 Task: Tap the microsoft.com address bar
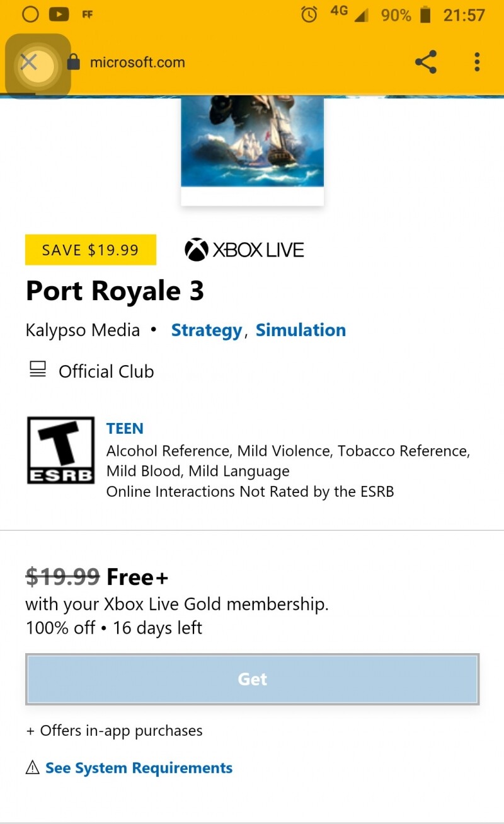[x=137, y=62]
